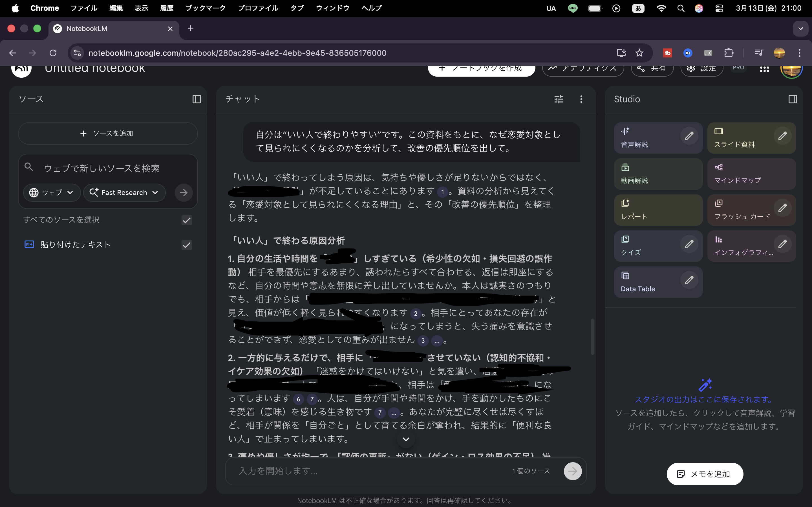
Task: Open the Data Table pencil icon
Action: coord(689,280)
